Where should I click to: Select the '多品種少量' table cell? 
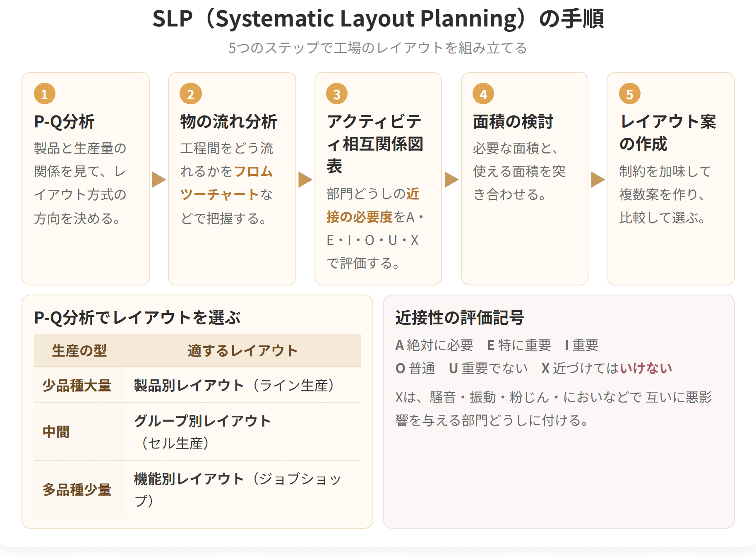point(79,490)
